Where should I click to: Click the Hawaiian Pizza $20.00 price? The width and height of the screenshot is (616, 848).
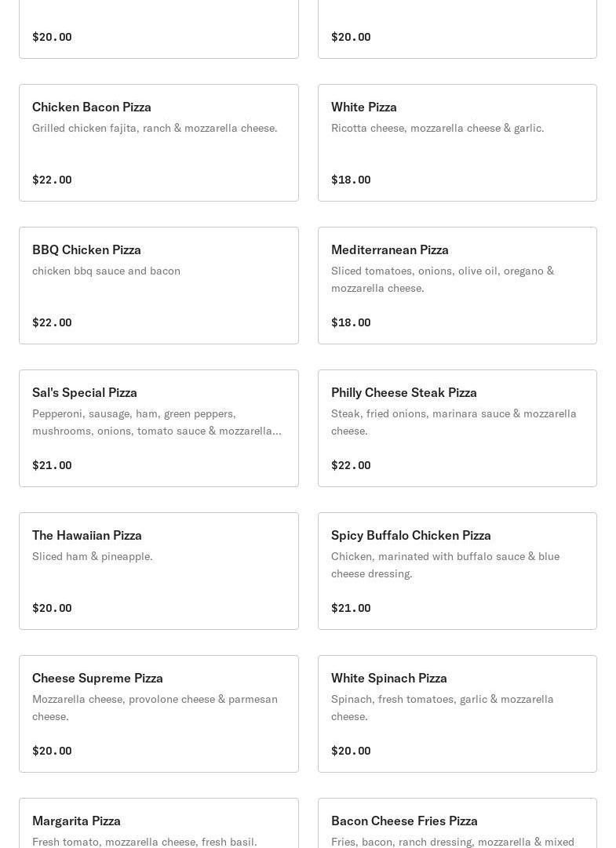click(52, 608)
